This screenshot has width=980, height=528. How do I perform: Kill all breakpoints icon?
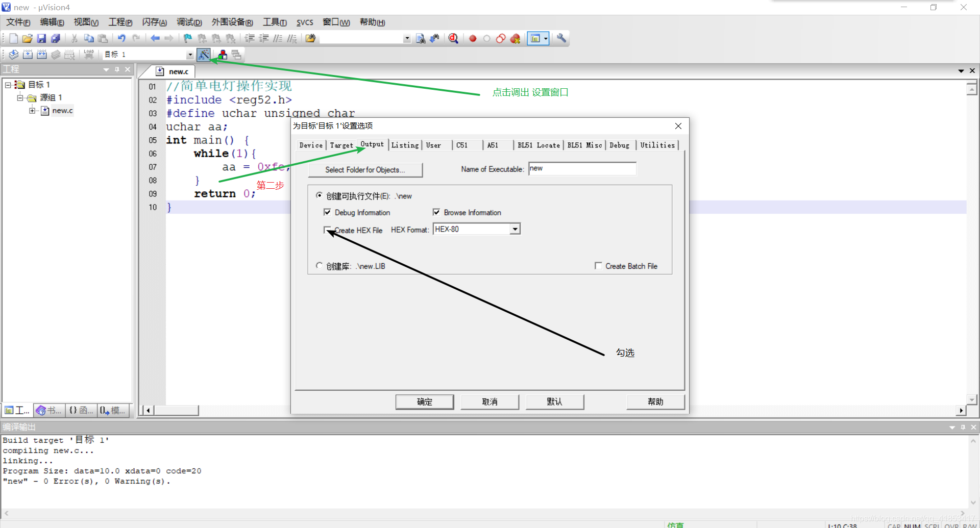point(516,38)
